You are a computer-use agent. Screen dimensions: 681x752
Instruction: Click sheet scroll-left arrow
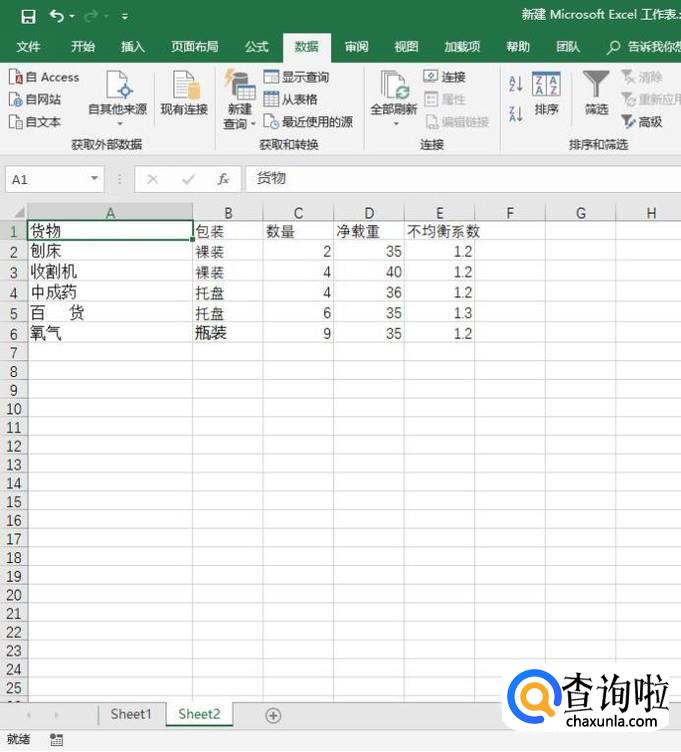pyautogui.click(x=29, y=715)
